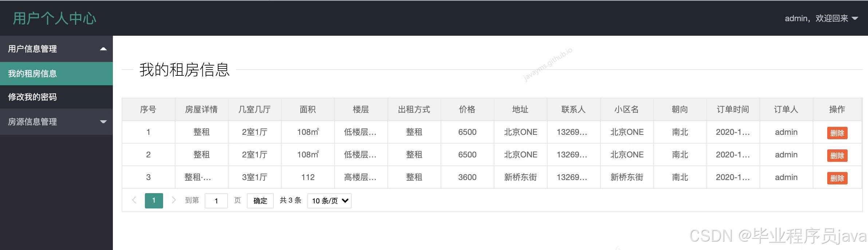Click 低楼层 floor cell in row 1
The height and width of the screenshot is (250, 868).
361,132
